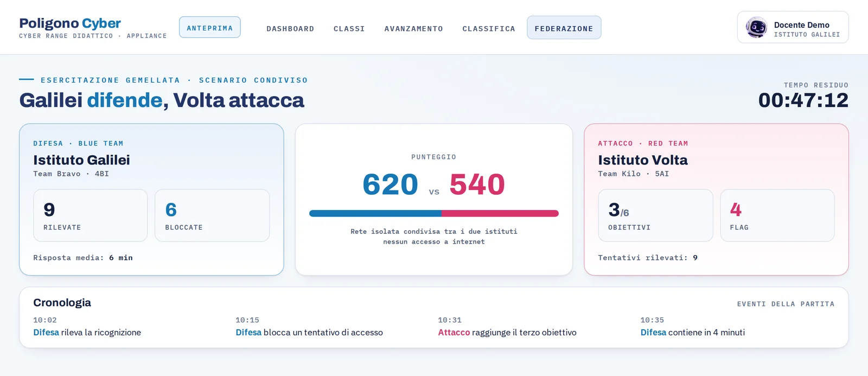Click the Esercitazione Gemellata subtitle text
Screen dimensions: 868x376
(x=174, y=80)
